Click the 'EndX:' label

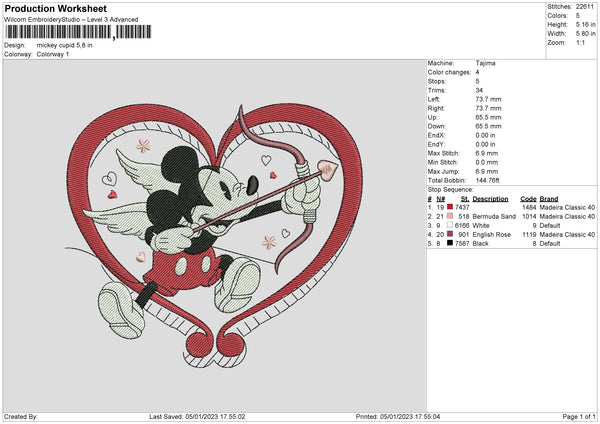point(436,135)
